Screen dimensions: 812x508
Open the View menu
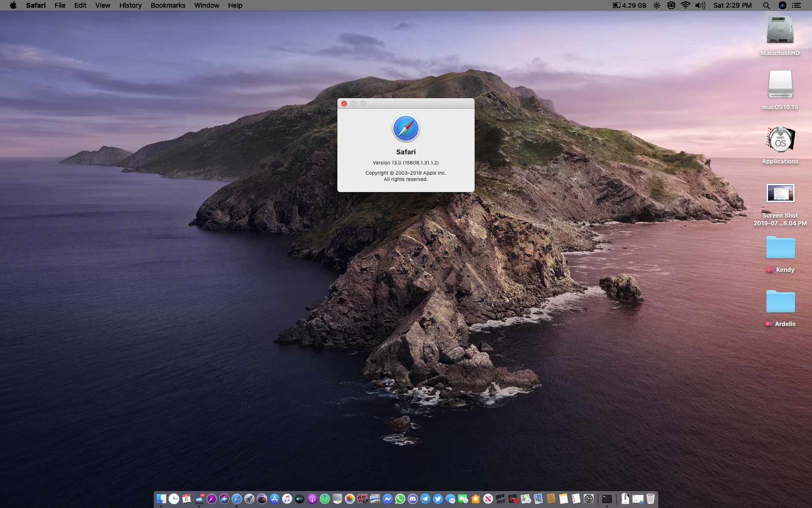[102, 5]
